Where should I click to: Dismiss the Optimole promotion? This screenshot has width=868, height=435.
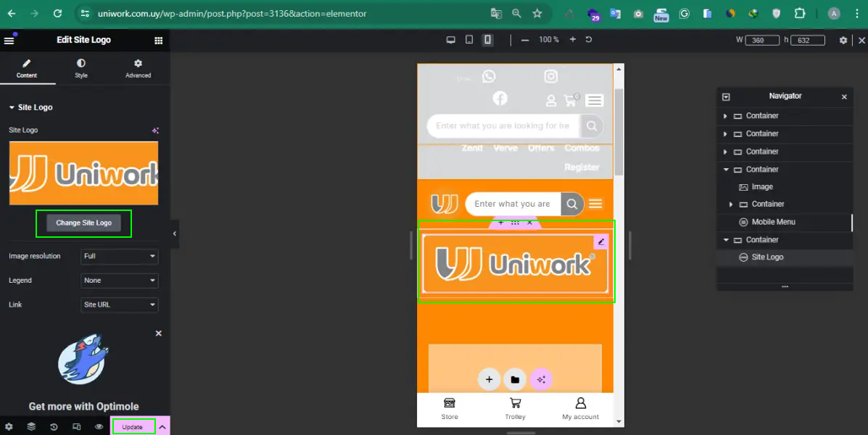(158, 333)
